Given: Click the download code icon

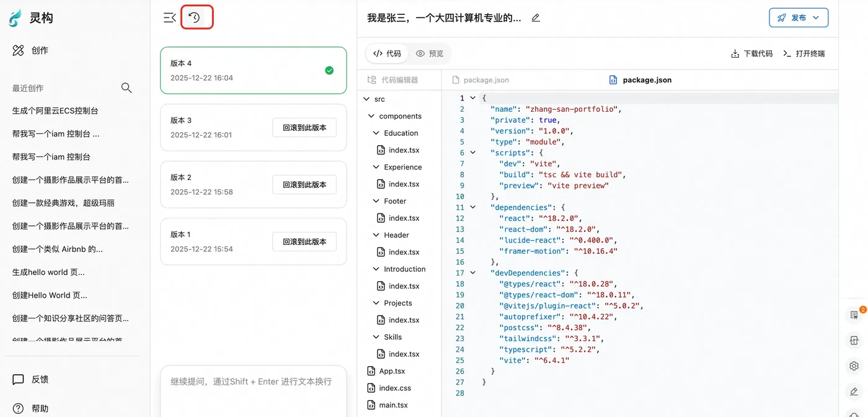Looking at the screenshot, I should [x=735, y=54].
